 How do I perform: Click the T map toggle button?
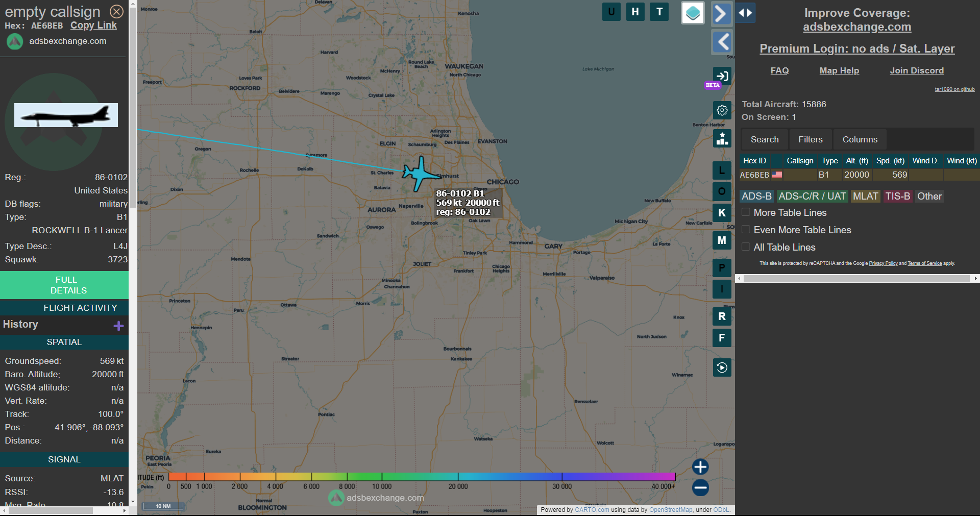659,12
